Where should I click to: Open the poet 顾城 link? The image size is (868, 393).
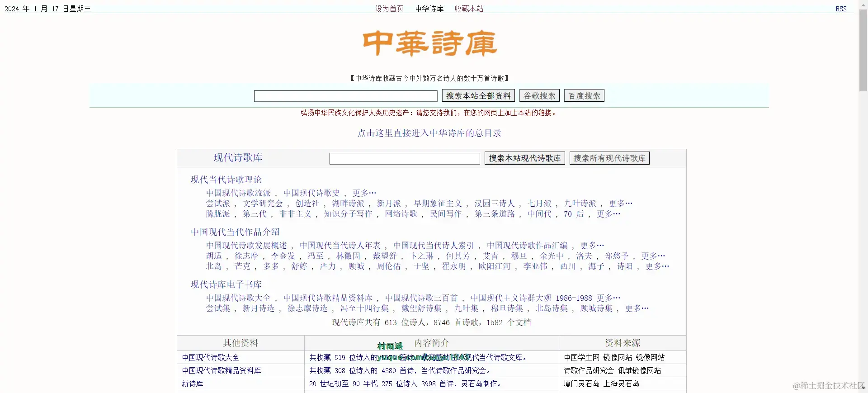click(356, 266)
